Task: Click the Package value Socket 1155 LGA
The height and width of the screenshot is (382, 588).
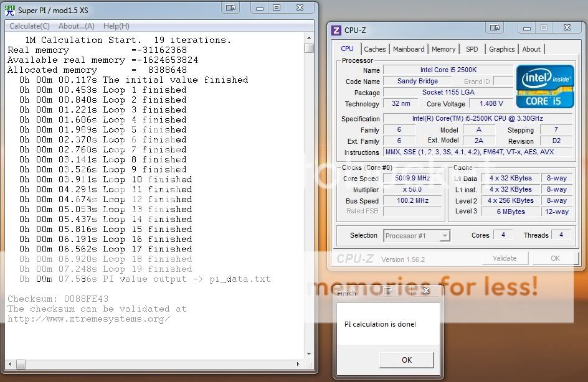Action: click(448, 92)
